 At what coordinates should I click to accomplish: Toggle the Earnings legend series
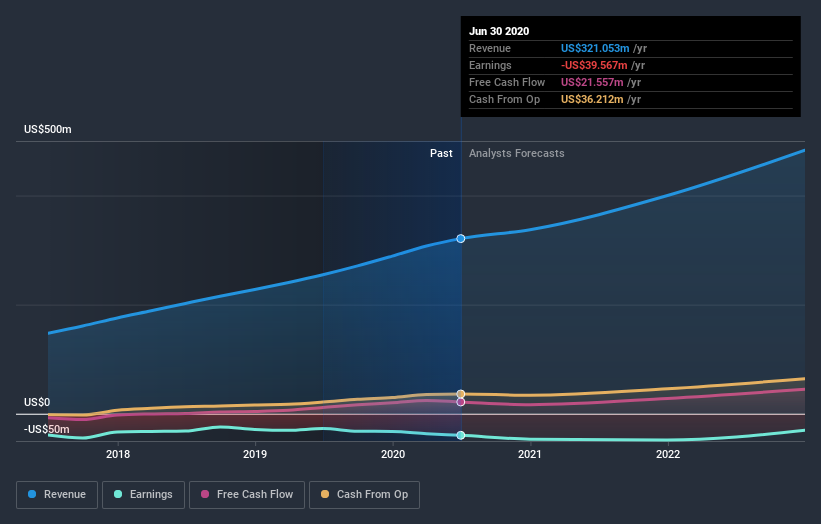[x=143, y=495]
